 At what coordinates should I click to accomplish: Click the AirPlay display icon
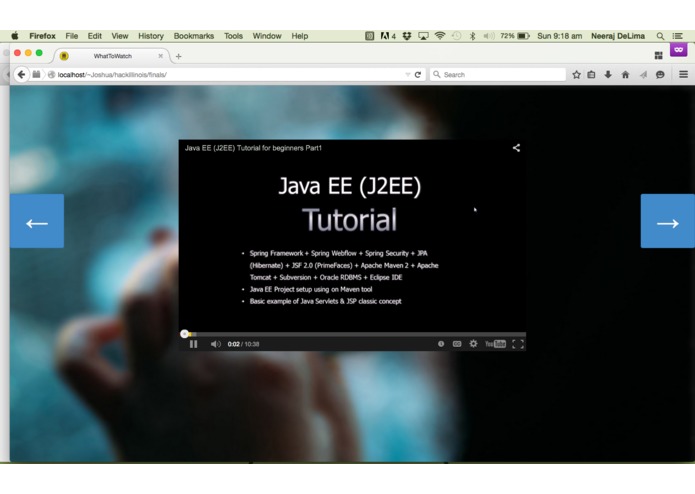click(x=423, y=36)
